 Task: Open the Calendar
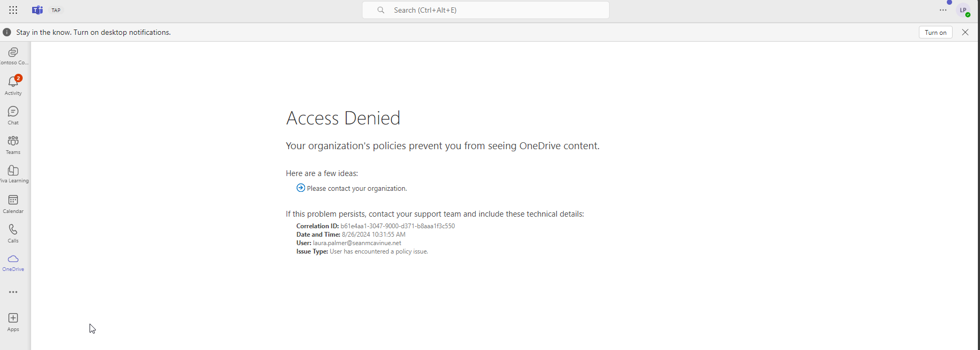(x=13, y=203)
